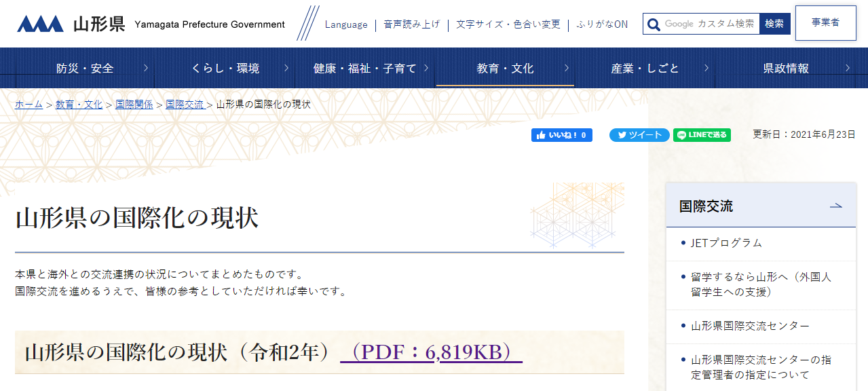Enable 音声読み上げ voice reading

pyautogui.click(x=411, y=24)
